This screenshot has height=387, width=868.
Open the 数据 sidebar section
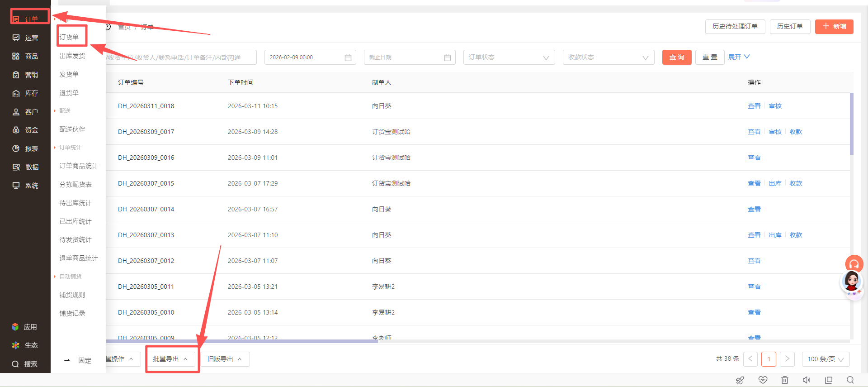coord(25,167)
